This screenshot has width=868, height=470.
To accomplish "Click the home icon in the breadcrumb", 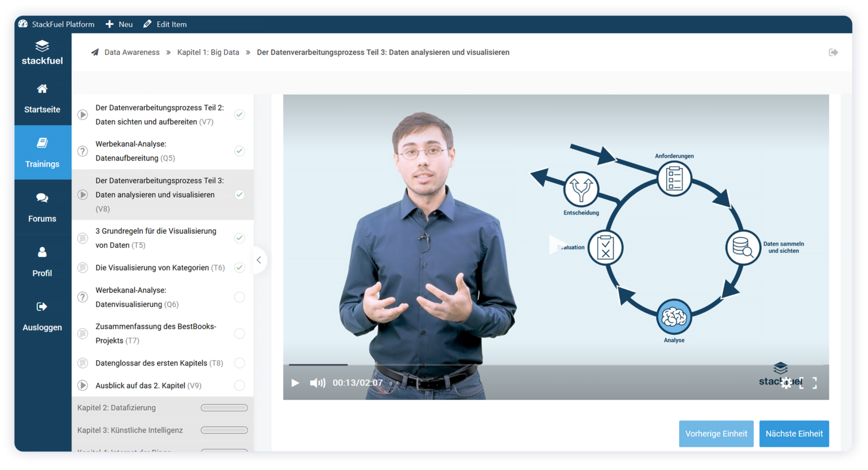I will (94, 51).
